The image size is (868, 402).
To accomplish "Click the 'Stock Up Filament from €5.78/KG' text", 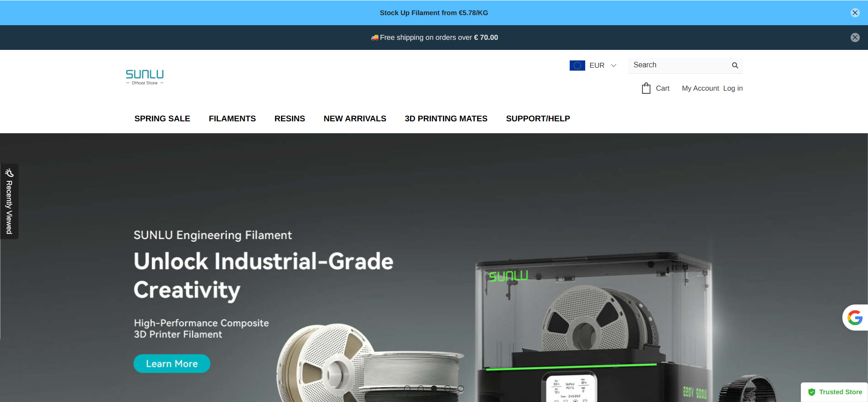I will (434, 13).
